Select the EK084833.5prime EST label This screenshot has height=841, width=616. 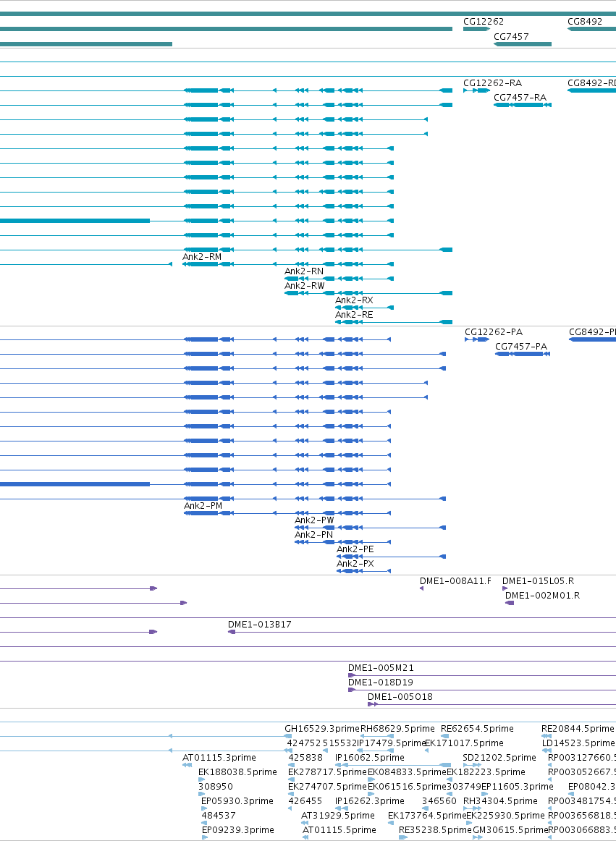click(x=407, y=772)
